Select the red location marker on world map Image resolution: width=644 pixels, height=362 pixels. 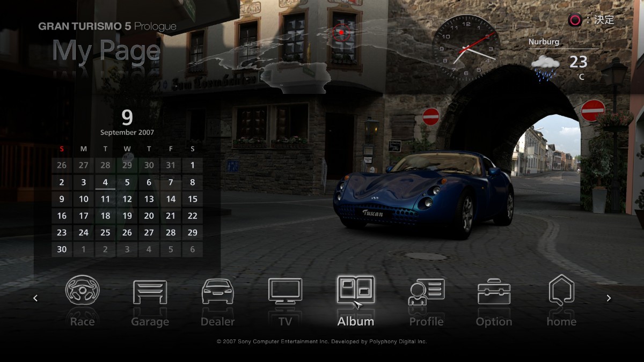341,33
